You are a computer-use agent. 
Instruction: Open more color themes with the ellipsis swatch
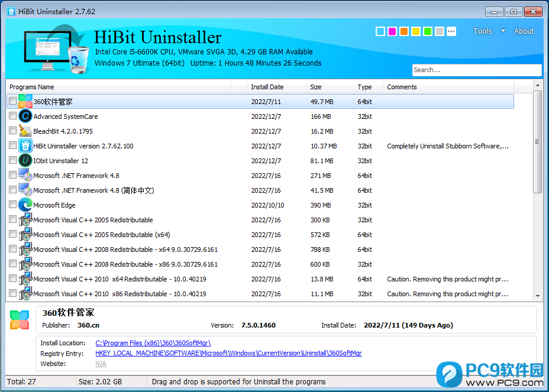click(451, 31)
